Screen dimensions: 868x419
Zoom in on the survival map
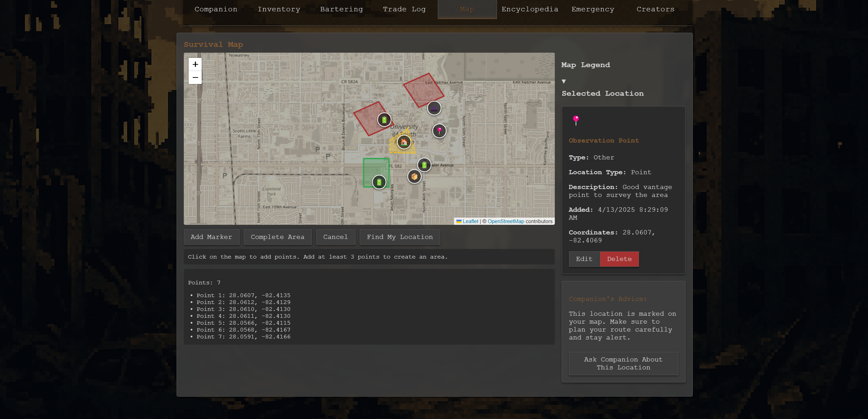click(x=195, y=64)
